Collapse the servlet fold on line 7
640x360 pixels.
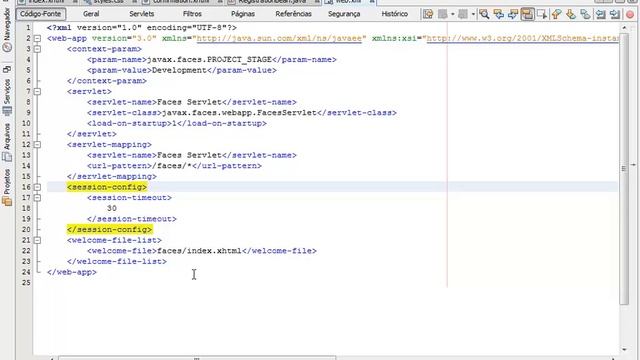tap(37, 91)
